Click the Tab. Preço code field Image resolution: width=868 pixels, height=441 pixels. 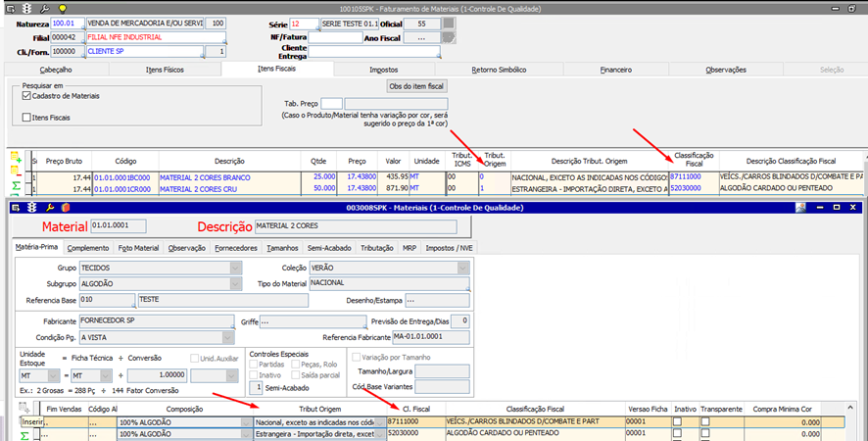(x=331, y=104)
